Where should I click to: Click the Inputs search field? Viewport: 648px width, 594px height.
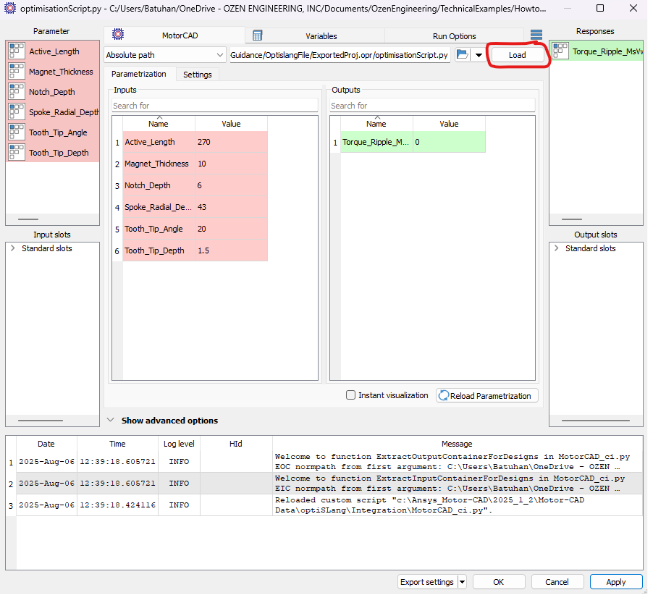pyautogui.click(x=214, y=105)
